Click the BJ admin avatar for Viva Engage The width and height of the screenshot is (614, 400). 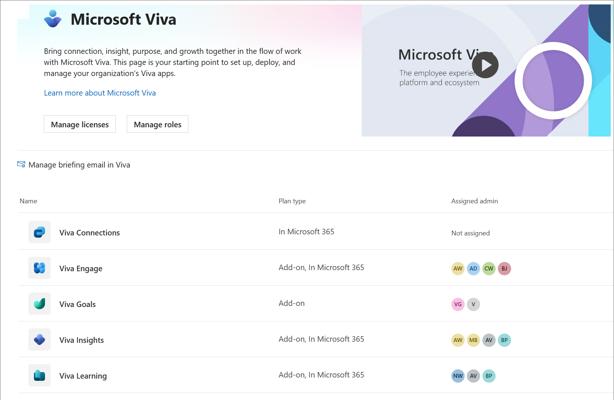point(504,268)
